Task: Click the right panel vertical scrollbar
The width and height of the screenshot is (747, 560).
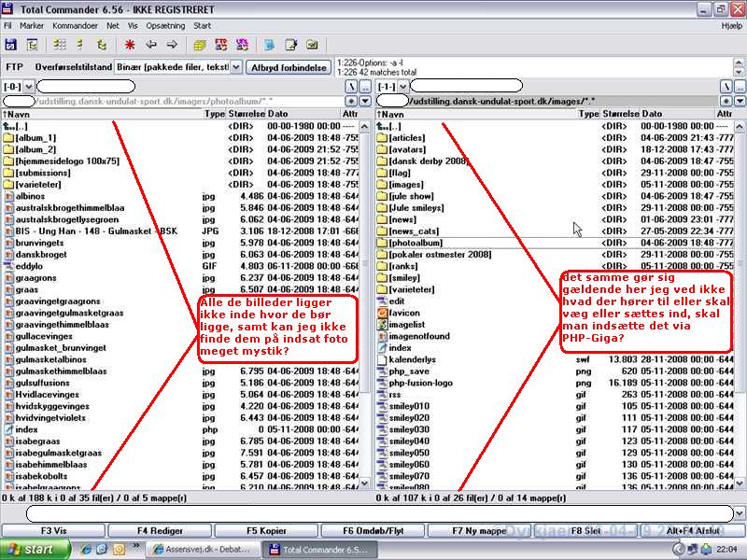Action: (740, 305)
